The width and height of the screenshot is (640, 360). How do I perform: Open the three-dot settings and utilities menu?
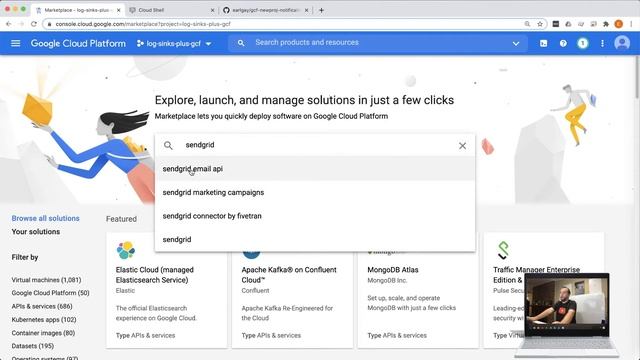tap(602, 43)
